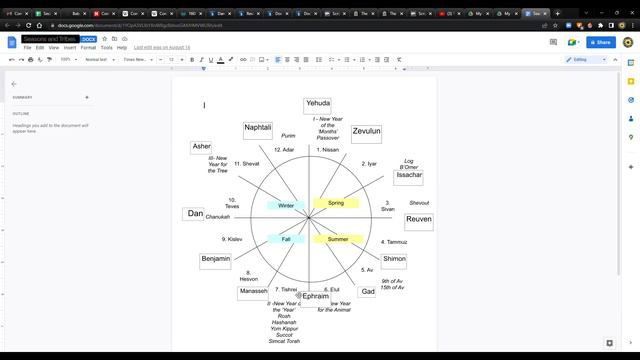
Task: Open the Contacts side panel
Action: coord(631,119)
